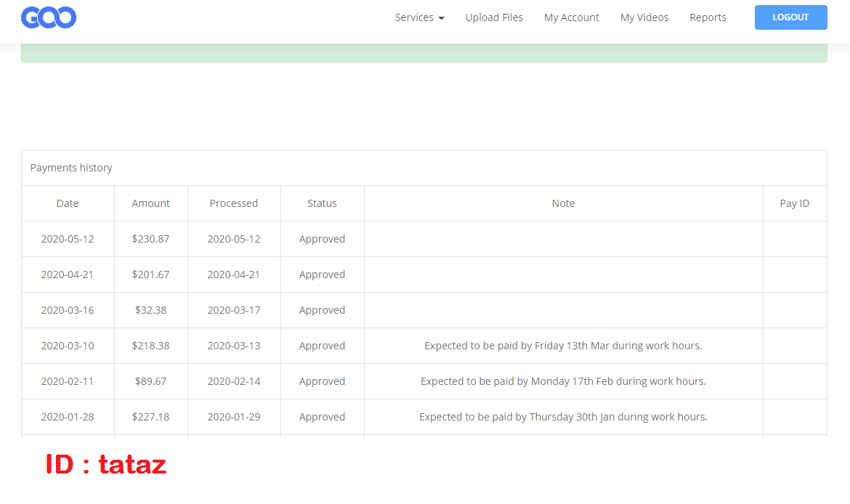
Task: Click the Amount column header
Action: click(x=150, y=203)
